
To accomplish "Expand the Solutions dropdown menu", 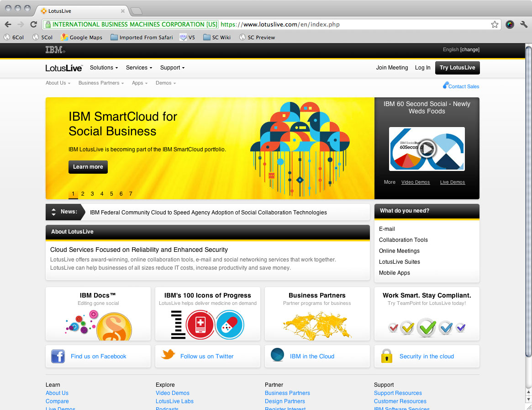I will [x=104, y=68].
